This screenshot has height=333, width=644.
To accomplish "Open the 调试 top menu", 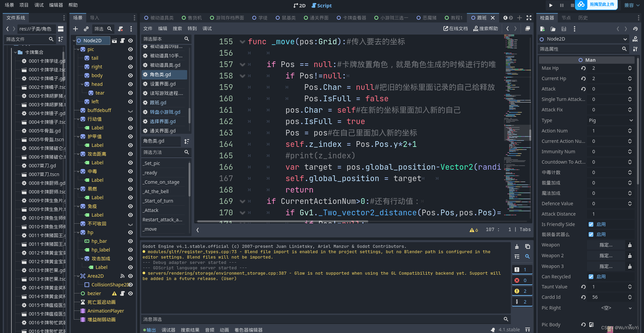I will click(39, 5).
